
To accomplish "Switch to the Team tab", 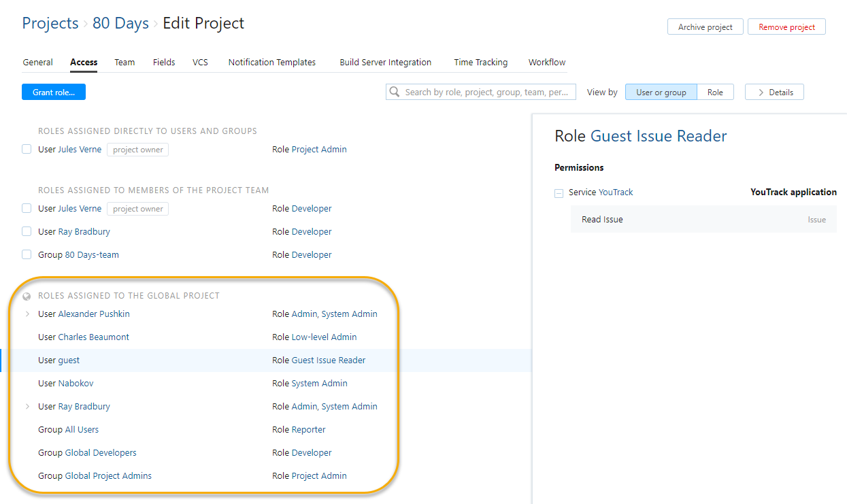I will [x=124, y=62].
